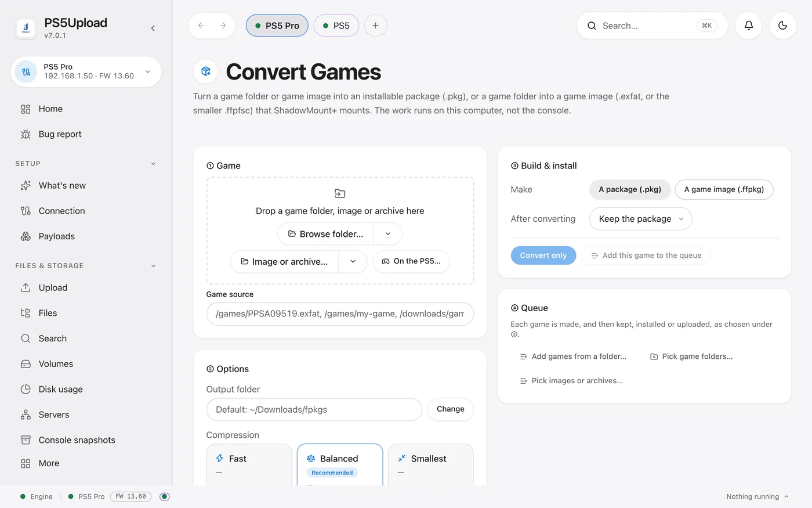Click the Bug report bug icon
Viewport: 812px width, 508px height.
[26, 134]
